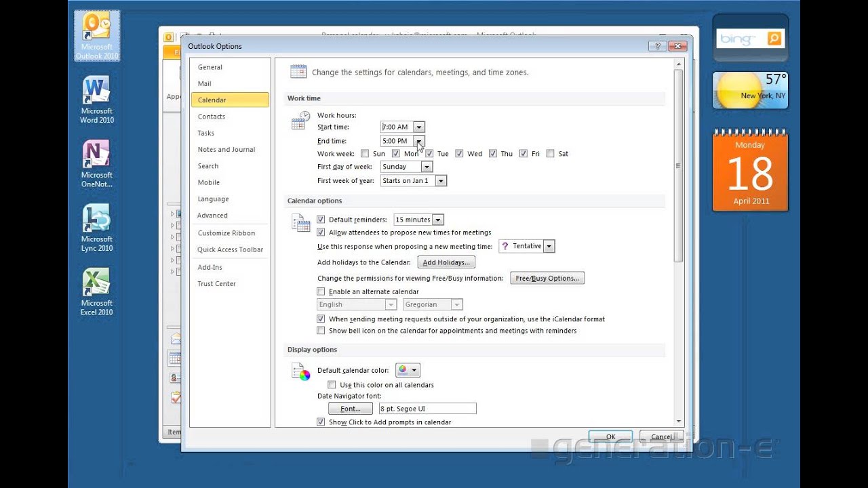This screenshot has height=488, width=868.
Task: Open the Add-Ins options category
Action: click(x=229, y=267)
